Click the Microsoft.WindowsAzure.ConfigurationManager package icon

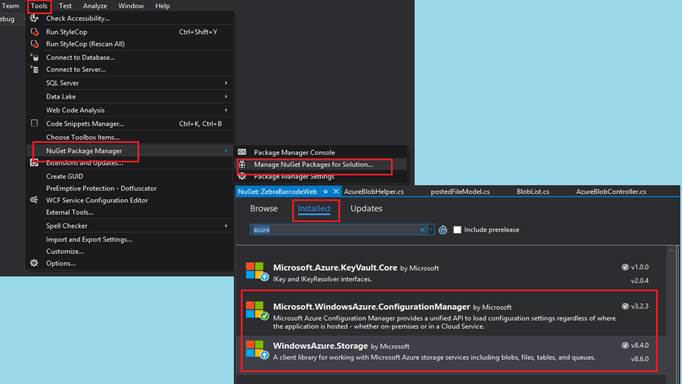[x=257, y=311]
